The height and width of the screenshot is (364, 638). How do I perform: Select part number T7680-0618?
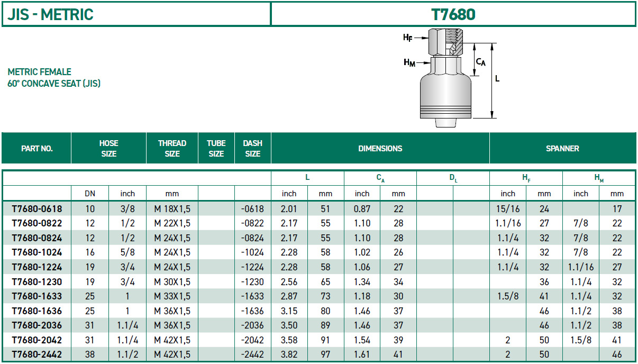[x=37, y=209]
